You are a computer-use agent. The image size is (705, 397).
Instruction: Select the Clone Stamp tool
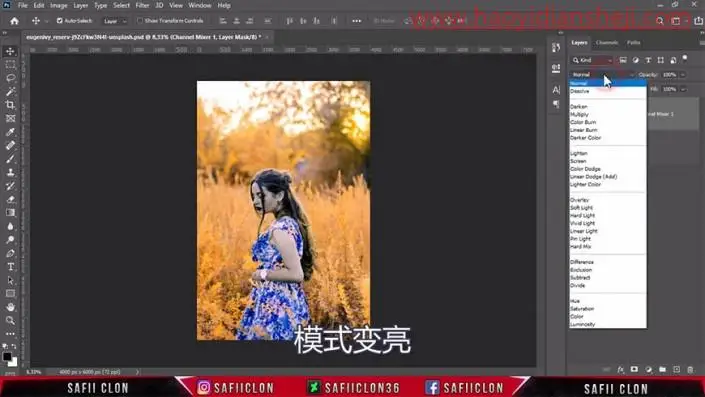pyautogui.click(x=10, y=173)
